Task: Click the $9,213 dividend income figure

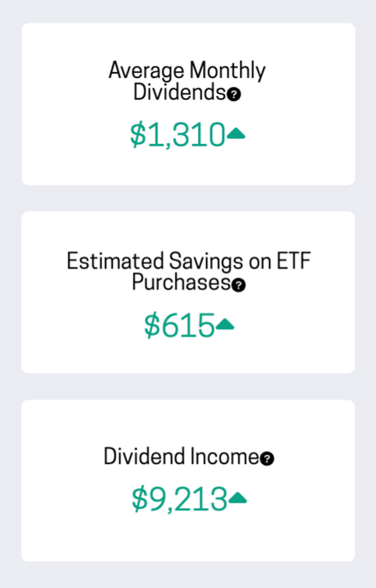Action: click(x=179, y=499)
